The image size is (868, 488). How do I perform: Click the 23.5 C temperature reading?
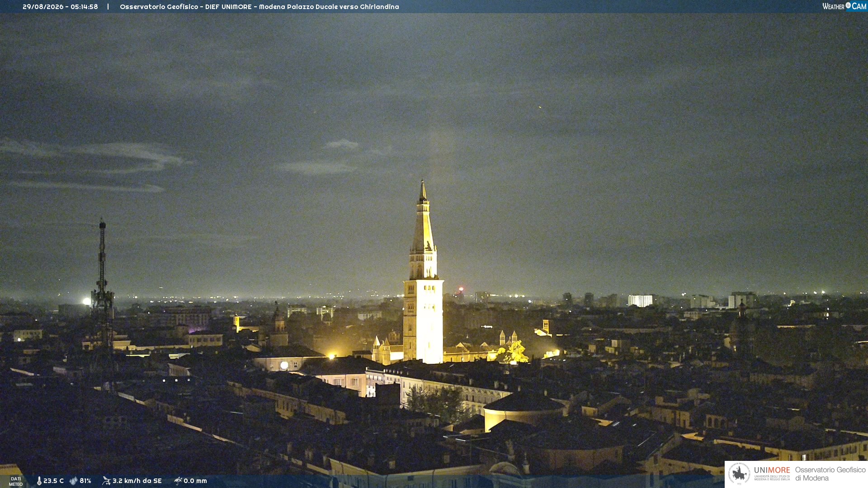(53, 481)
